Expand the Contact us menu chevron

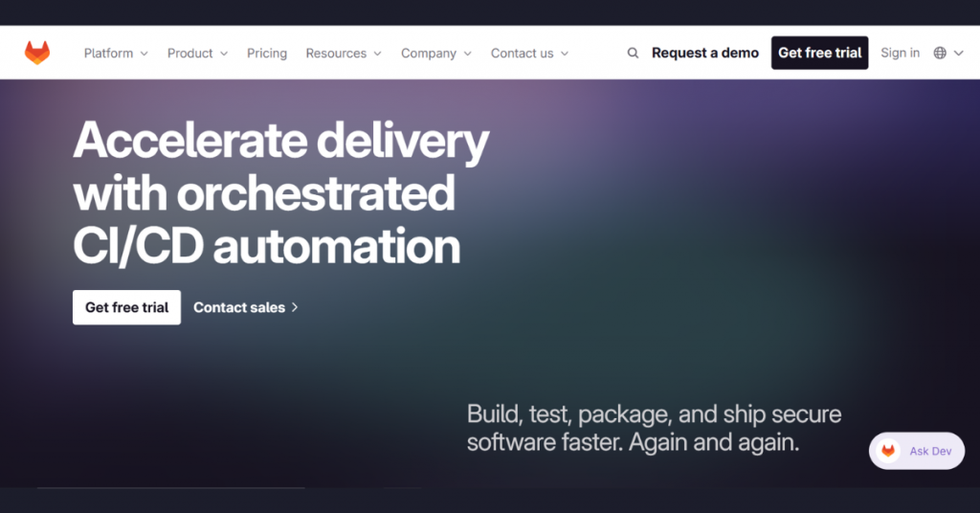coord(565,54)
